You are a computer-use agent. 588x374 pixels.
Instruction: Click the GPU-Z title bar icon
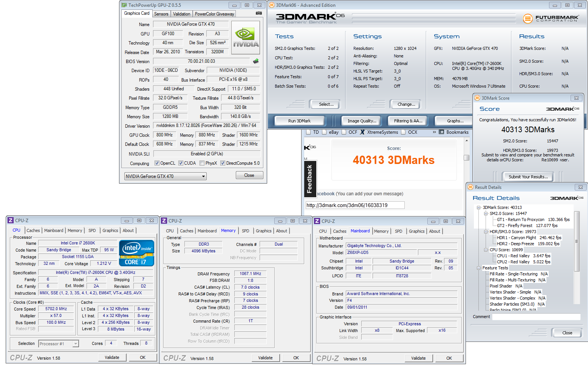124,5
